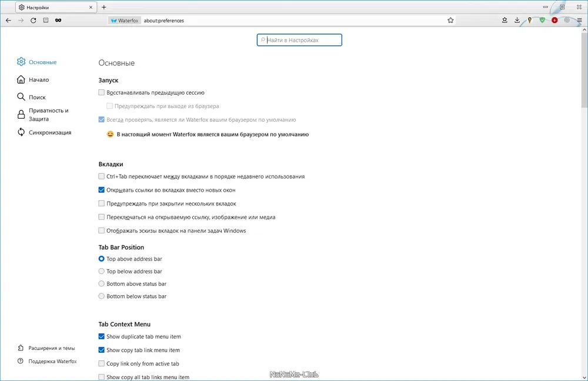Open Приватность и Защита settings category
This screenshot has height=381, width=588.
[43, 115]
